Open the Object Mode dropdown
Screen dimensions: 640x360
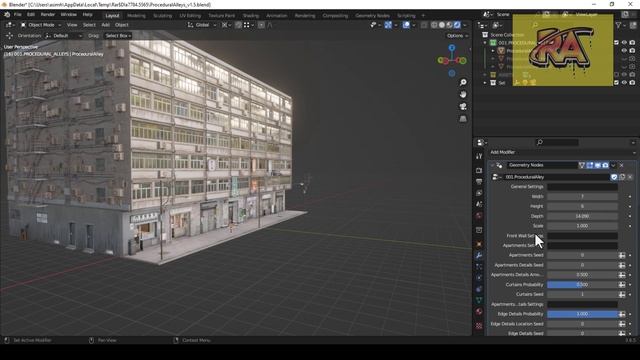[41, 25]
